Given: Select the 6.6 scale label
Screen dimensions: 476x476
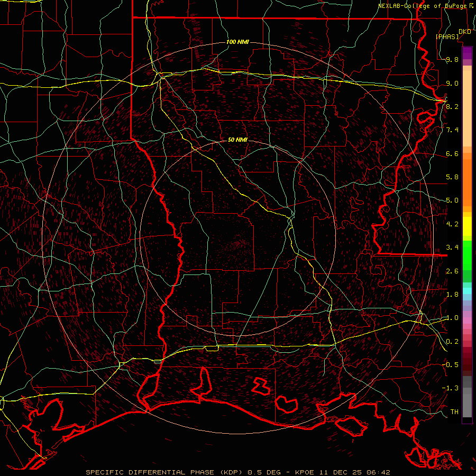Looking at the screenshot, I should click(x=452, y=153).
